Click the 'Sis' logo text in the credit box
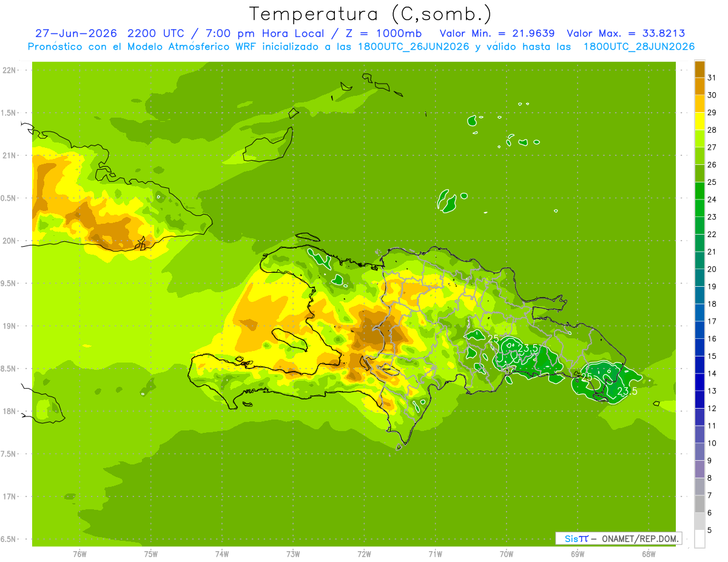Screen dimensions: 728x562 pyautogui.click(x=570, y=538)
